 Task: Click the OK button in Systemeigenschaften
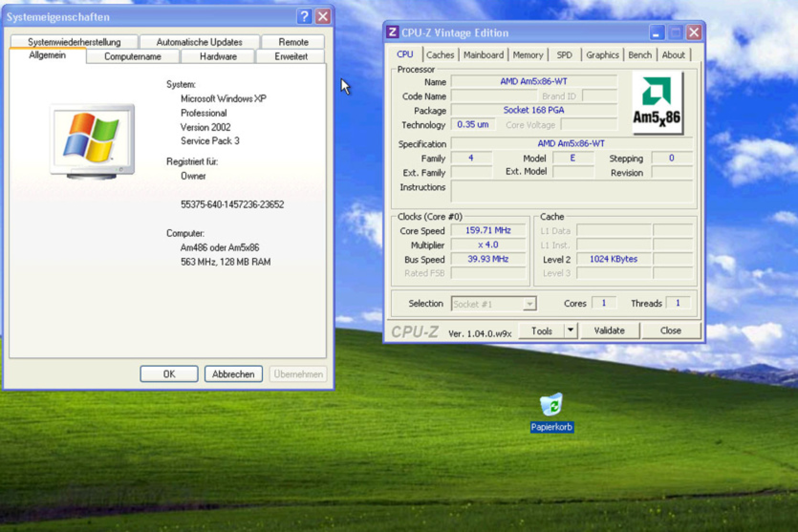pos(169,374)
